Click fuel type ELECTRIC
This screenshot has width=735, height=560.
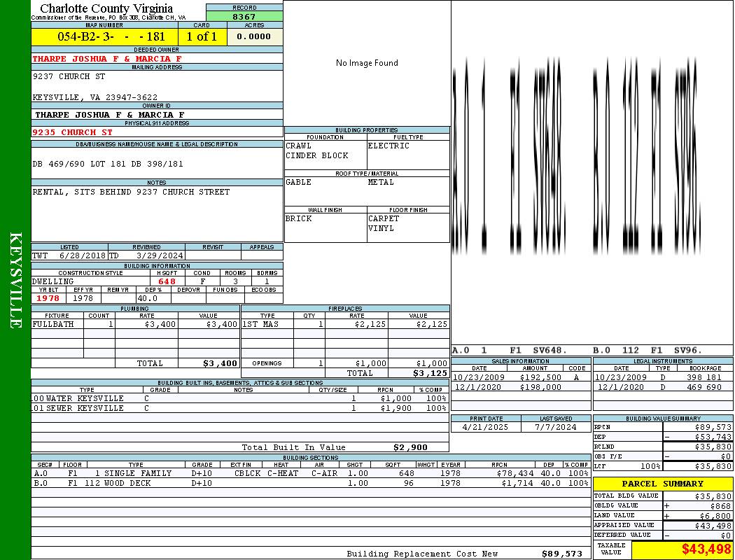388,146
